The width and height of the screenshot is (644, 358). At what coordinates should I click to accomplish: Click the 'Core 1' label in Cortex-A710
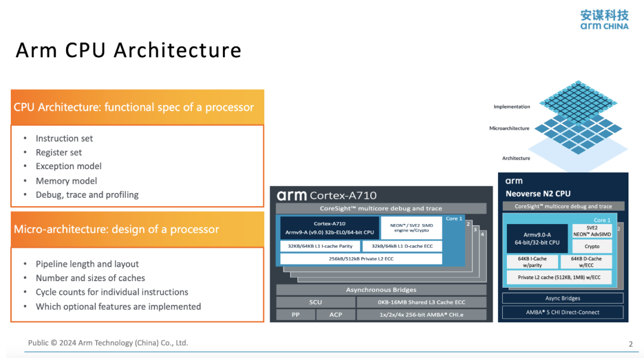(x=454, y=219)
